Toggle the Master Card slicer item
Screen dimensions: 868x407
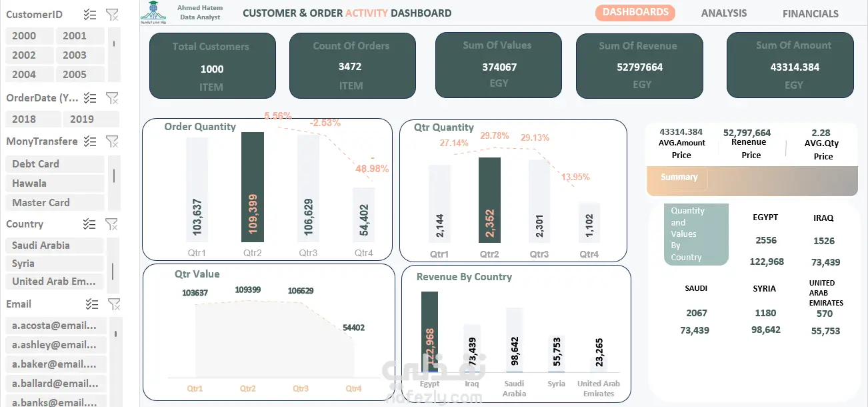point(55,202)
